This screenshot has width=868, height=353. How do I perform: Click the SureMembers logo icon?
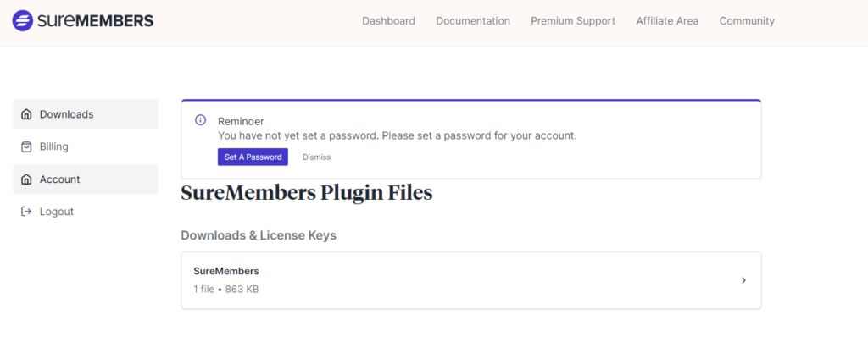tap(23, 20)
